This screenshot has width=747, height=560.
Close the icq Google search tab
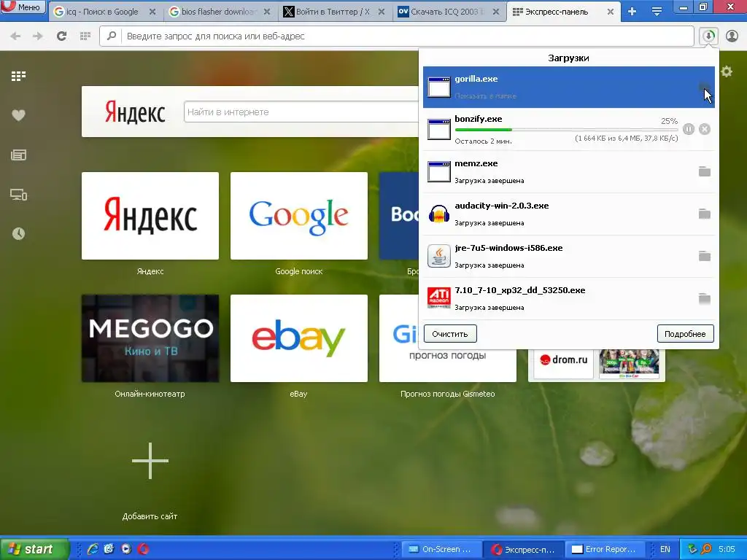pyautogui.click(x=152, y=12)
